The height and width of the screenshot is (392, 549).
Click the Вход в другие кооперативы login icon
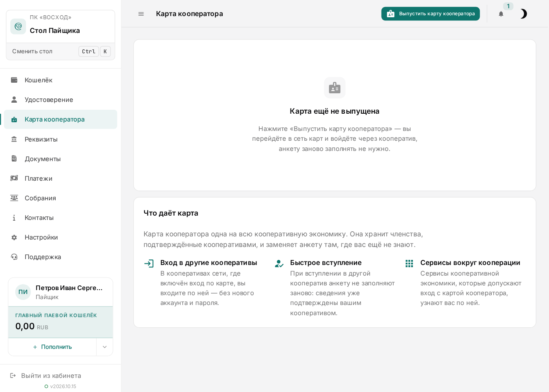click(149, 263)
